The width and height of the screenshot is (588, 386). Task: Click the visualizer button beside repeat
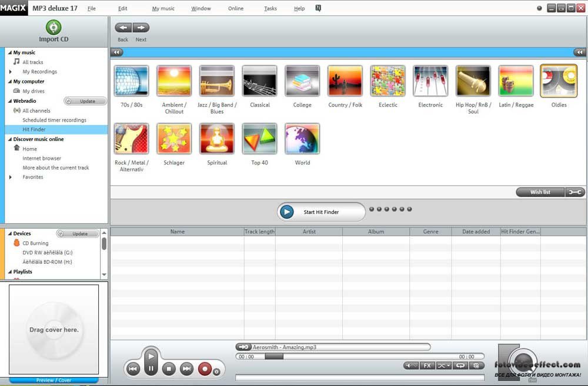(477, 365)
